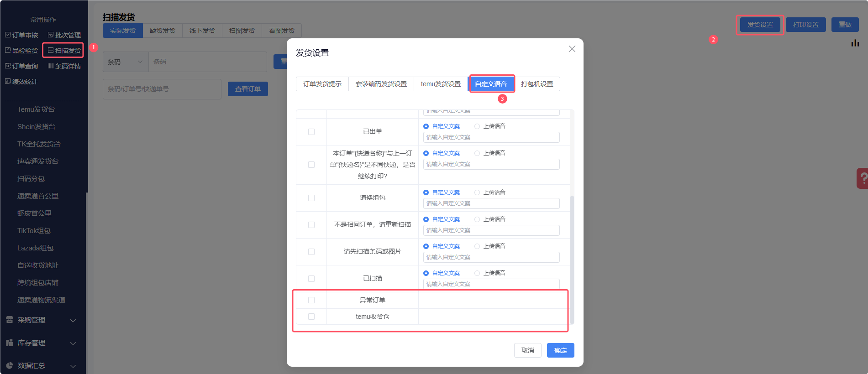
Task: Click the red help question mark icon
Action: point(863,178)
